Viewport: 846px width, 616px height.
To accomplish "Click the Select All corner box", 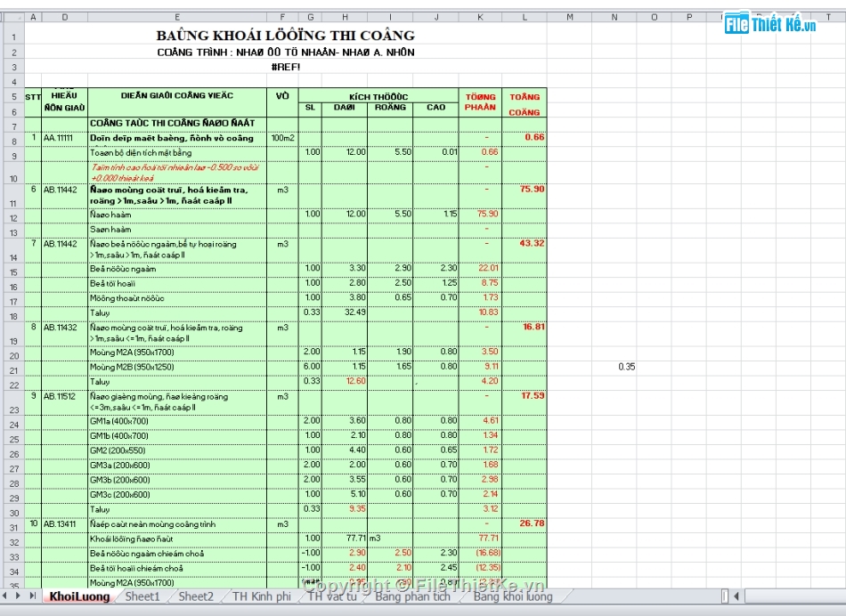I will [12, 17].
